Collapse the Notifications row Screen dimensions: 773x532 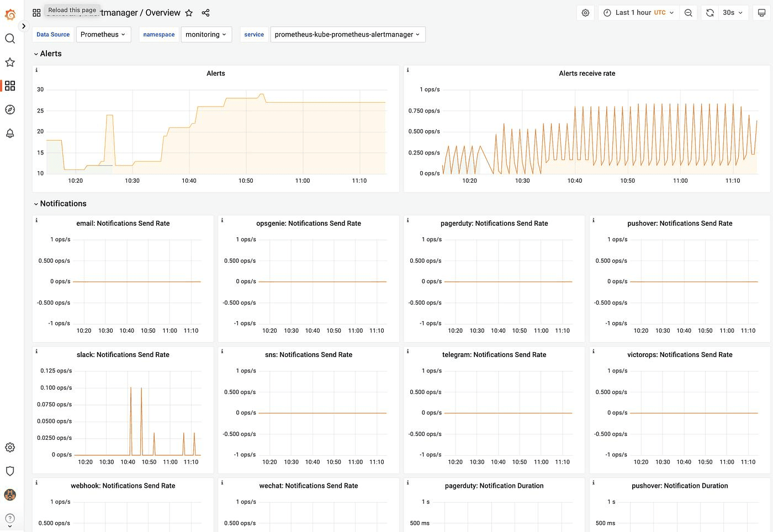60,204
